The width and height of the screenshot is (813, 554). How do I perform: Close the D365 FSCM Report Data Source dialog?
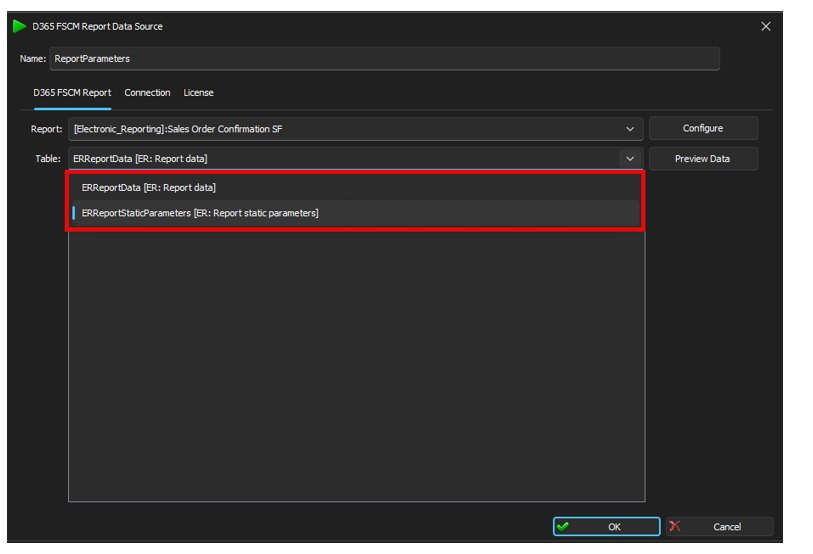tap(765, 26)
